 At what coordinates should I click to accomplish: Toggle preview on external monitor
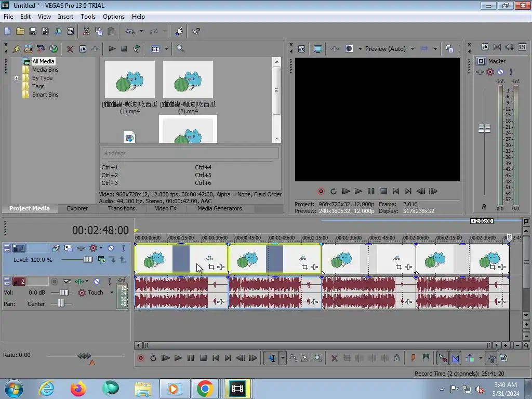coord(318,49)
